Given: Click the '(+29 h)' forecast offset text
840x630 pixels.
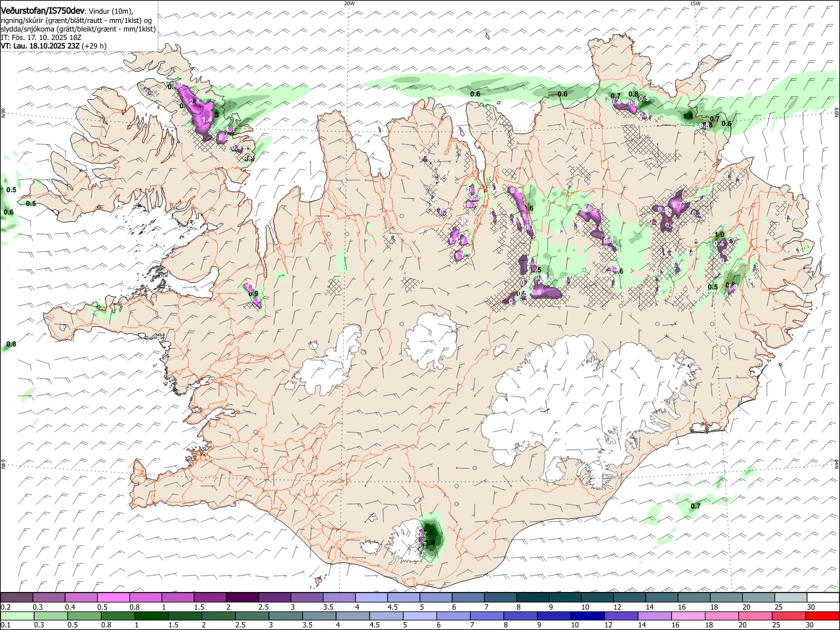Looking at the screenshot, I should click(x=94, y=46).
